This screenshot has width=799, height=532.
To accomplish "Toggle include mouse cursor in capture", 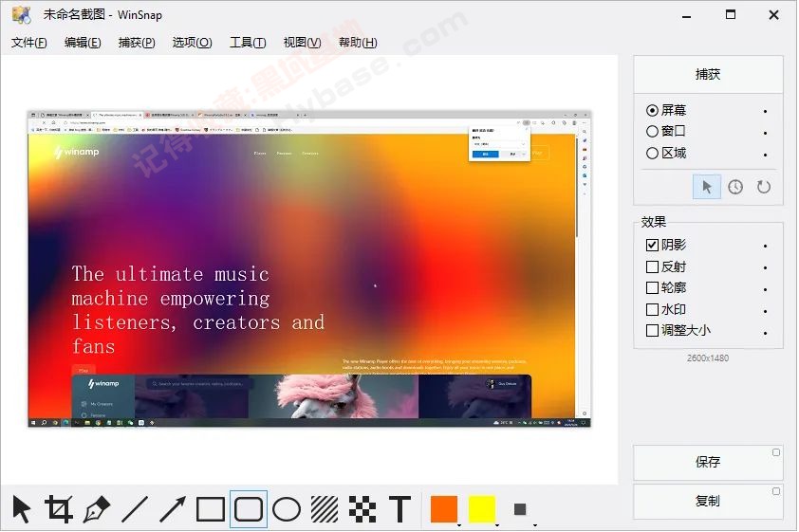I will pos(707,187).
